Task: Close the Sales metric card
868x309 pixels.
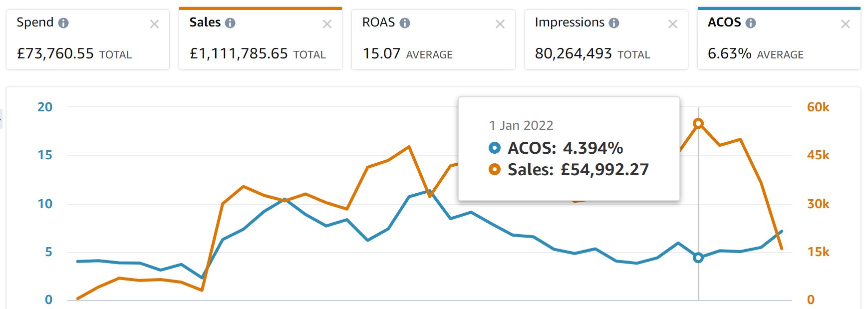Action: pyautogui.click(x=327, y=24)
